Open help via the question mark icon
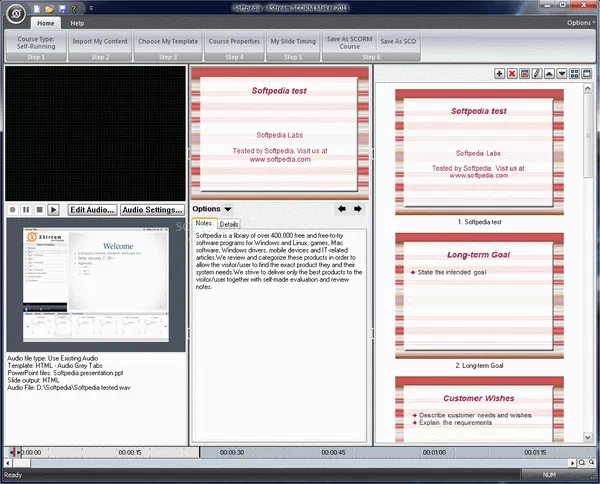Image resolution: width=600 pixels, height=484 pixels. [74, 8]
